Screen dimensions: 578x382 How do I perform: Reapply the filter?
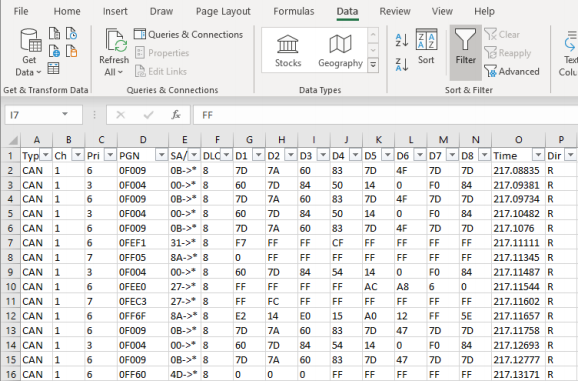508,53
